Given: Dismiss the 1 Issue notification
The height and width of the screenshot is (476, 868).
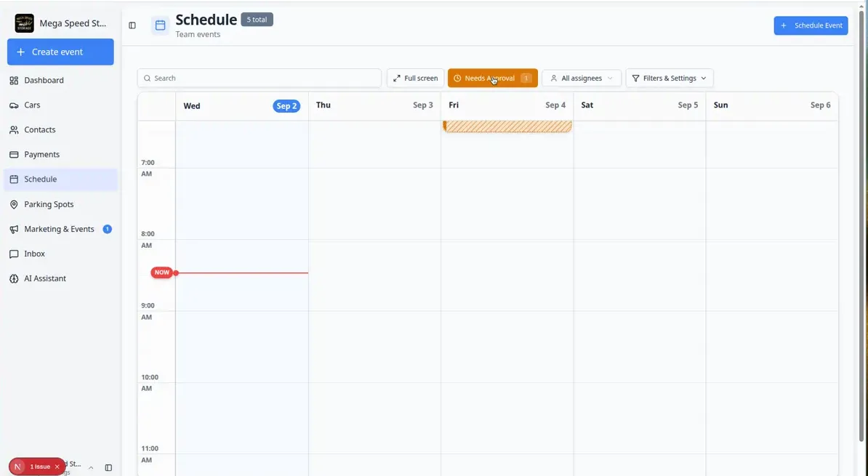Looking at the screenshot, I should [x=57, y=467].
